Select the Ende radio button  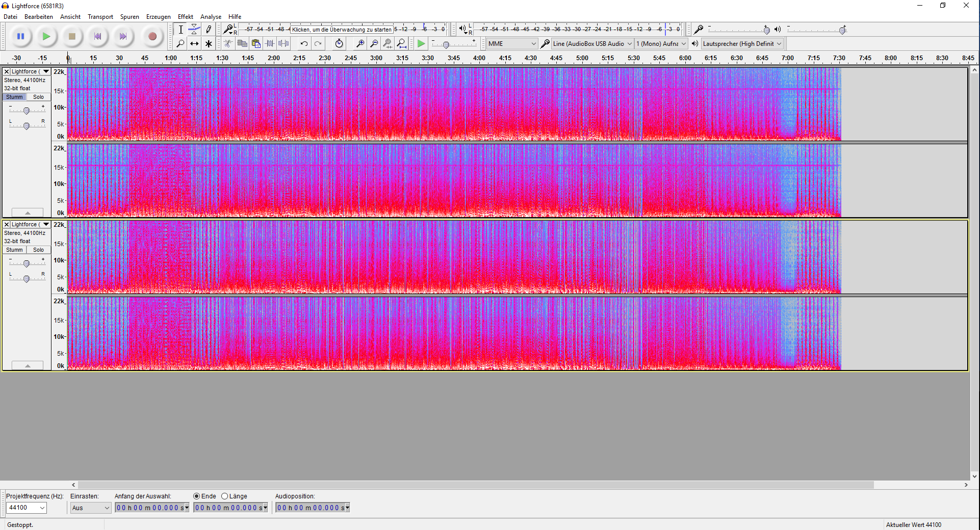coord(196,496)
